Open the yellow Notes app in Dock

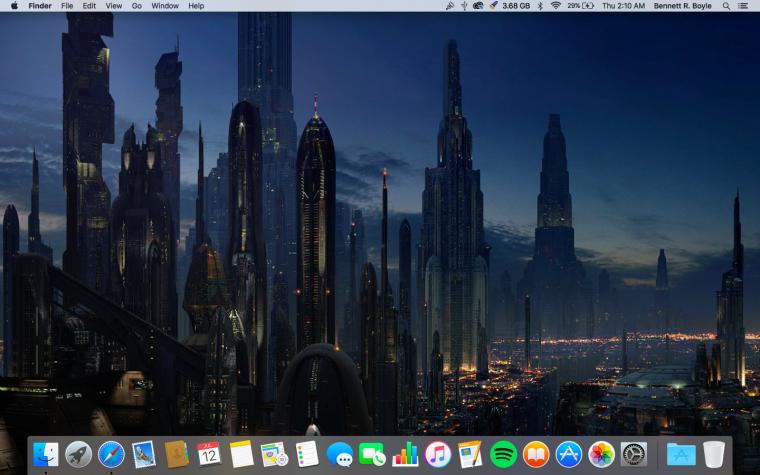coord(242,455)
